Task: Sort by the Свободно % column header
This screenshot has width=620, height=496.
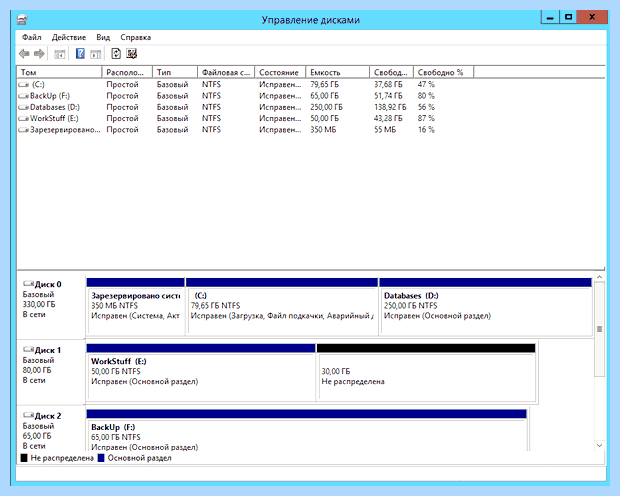Action: pos(443,72)
